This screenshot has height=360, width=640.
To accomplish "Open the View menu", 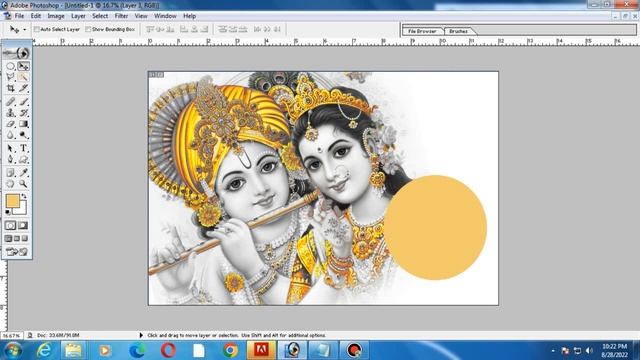I will click(141, 16).
